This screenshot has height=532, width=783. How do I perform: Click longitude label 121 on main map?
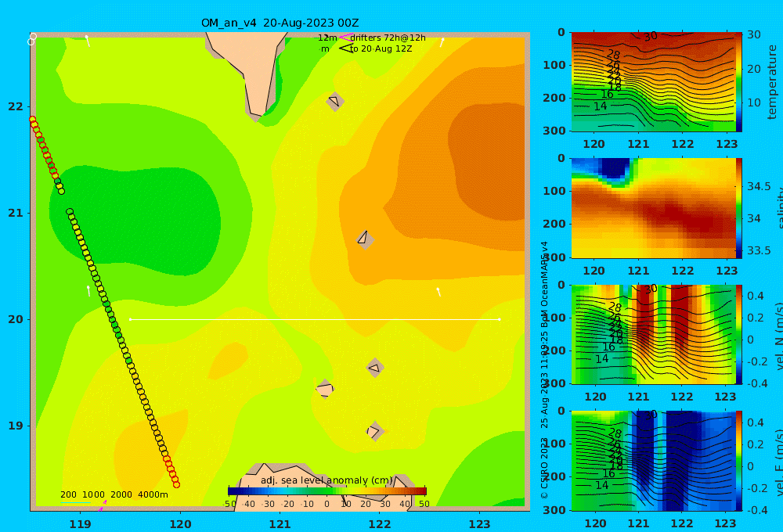[x=280, y=524]
